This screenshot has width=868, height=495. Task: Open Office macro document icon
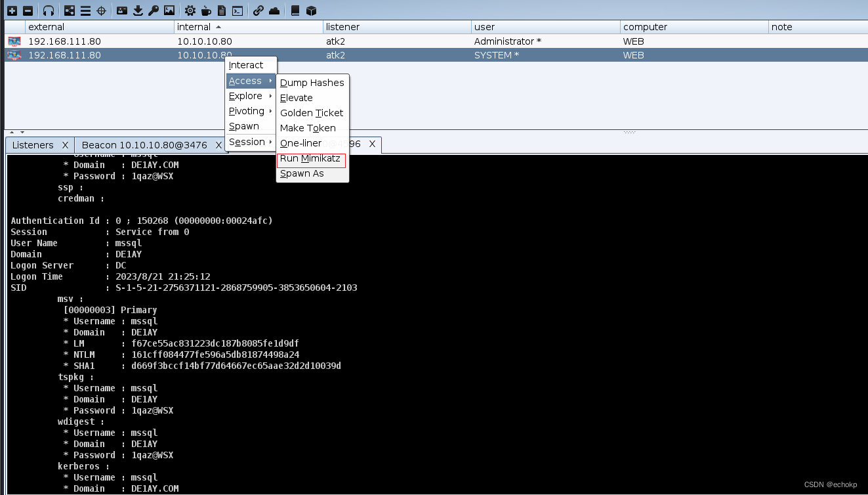pos(222,11)
